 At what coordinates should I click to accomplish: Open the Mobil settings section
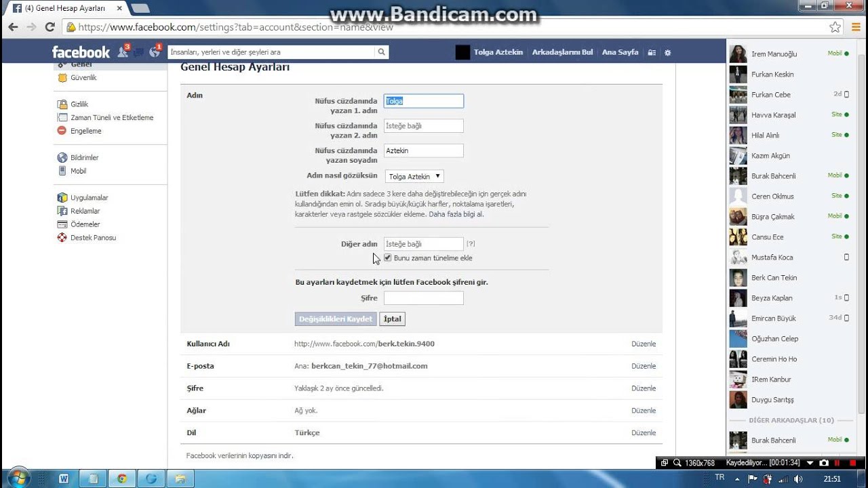79,171
